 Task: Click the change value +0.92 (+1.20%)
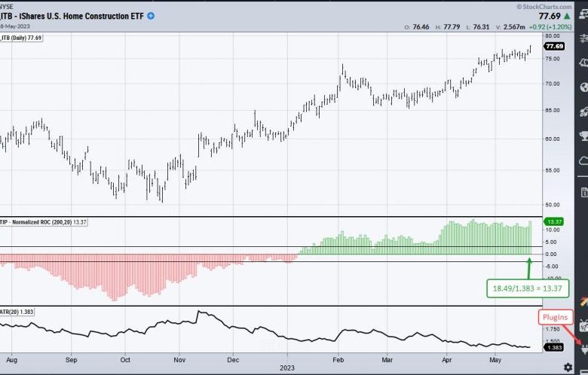coord(550,27)
